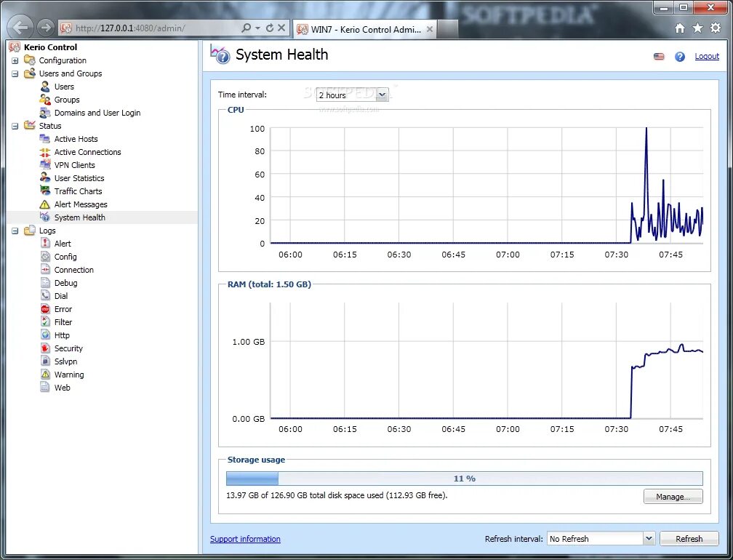Open the Support information link
Viewport: 733px width, 560px height.
246,538
